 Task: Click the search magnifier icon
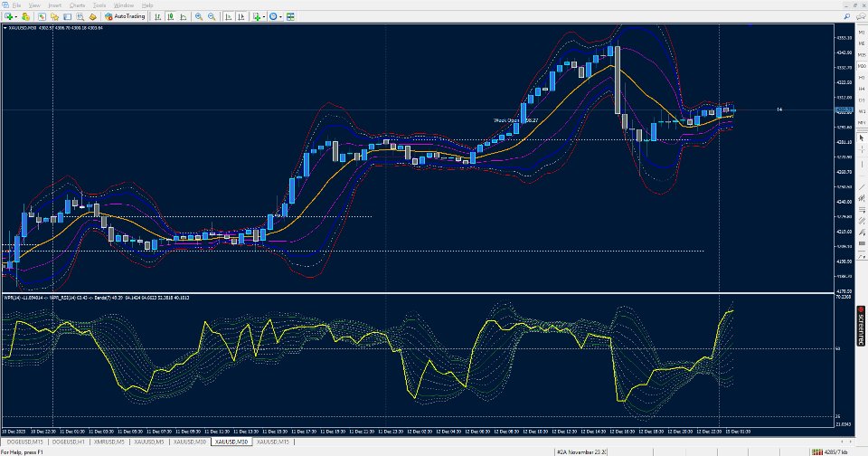847,16
